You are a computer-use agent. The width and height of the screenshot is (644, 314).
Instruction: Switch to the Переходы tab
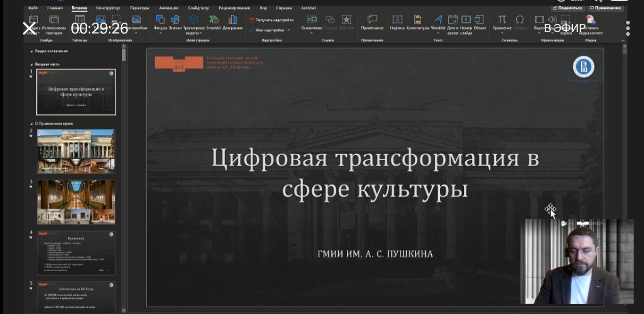point(139,8)
